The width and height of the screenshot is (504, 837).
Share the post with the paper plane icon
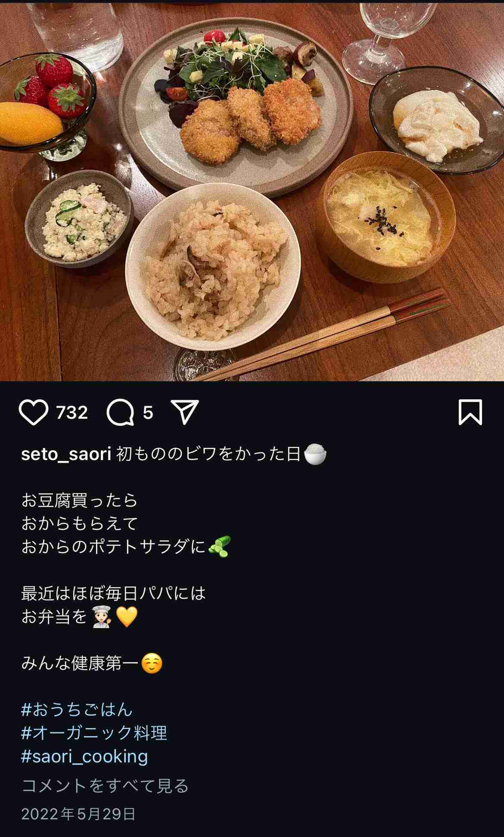(x=185, y=412)
